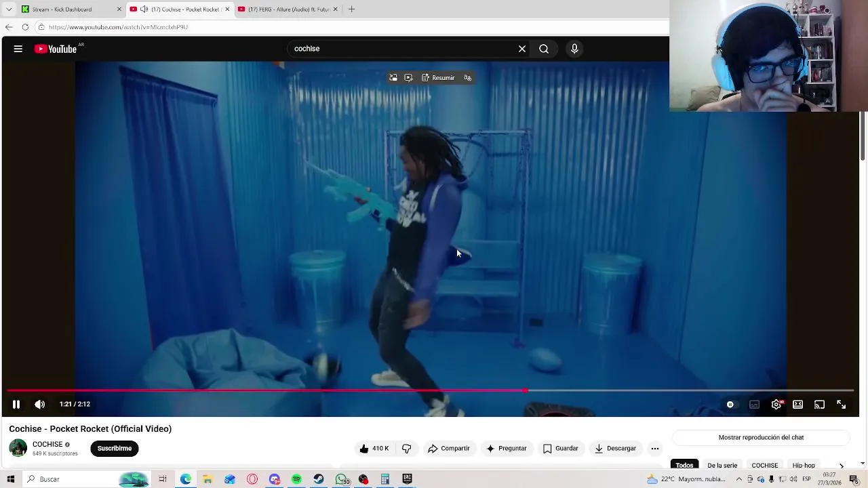Image resolution: width=868 pixels, height=488 pixels.
Task: Open the player settings gear
Action: (776, 405)
